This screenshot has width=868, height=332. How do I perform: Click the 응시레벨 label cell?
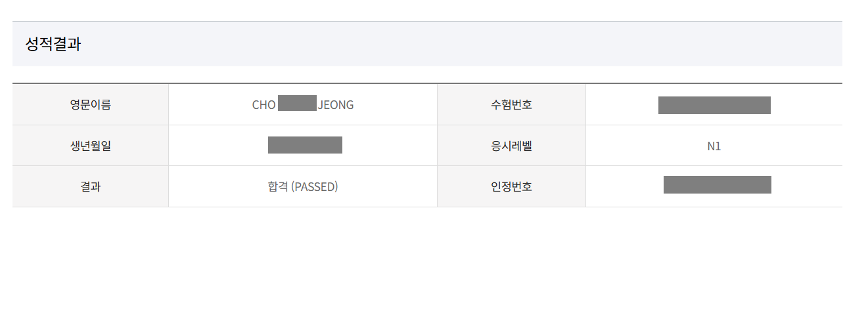(511, 146)
